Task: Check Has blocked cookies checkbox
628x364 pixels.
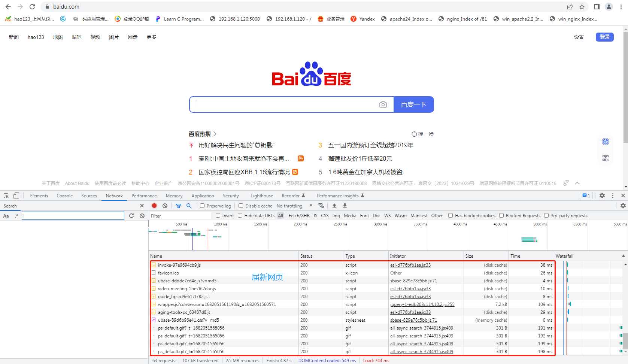Action: coord(450,215)
